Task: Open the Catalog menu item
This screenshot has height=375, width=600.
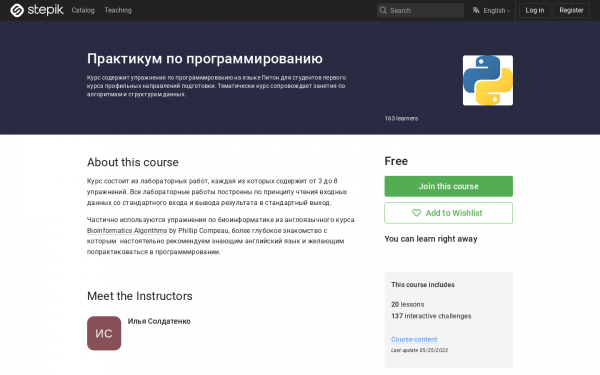Action: (83, 10)
